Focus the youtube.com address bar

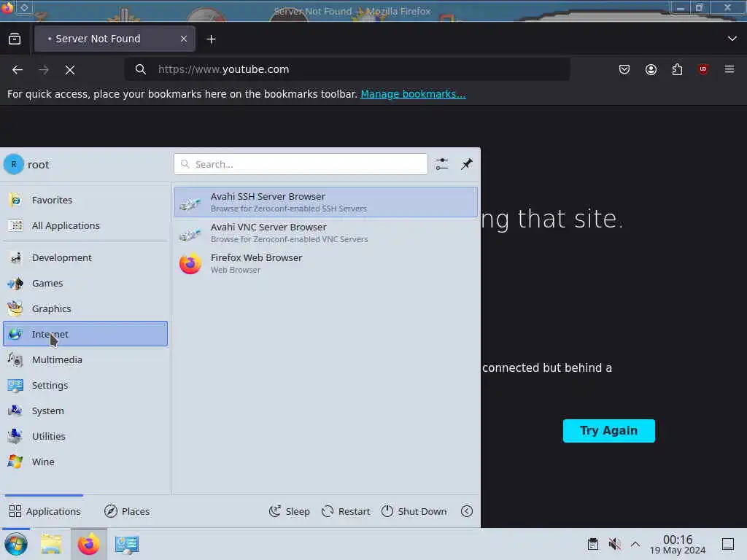click(x=347, y=69)
